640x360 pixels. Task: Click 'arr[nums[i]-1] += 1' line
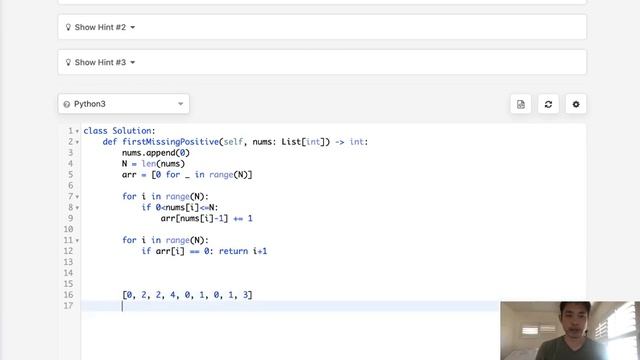point(207,218)
